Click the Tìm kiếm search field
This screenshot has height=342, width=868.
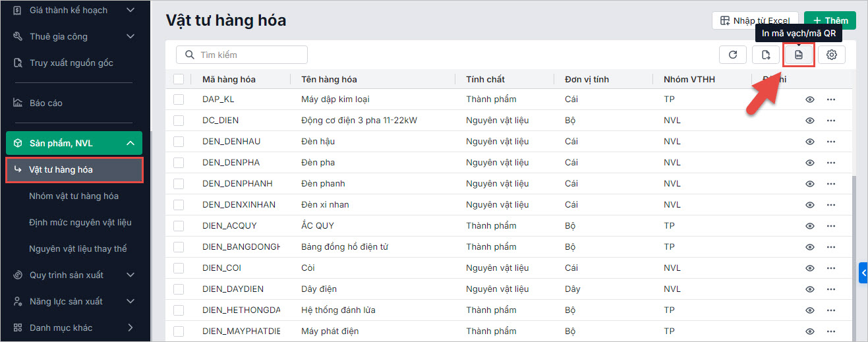tap(242, 55)
